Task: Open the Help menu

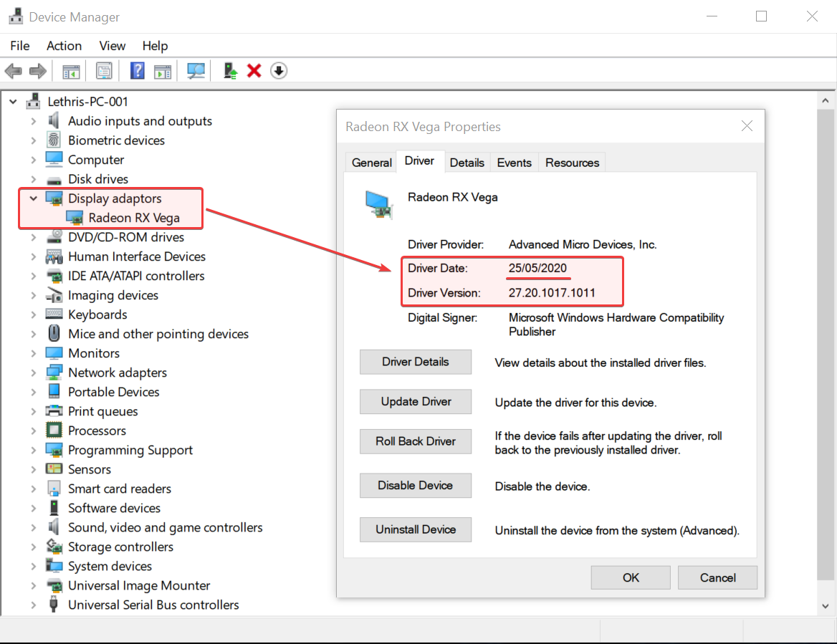Action: (x=155, y=46)
